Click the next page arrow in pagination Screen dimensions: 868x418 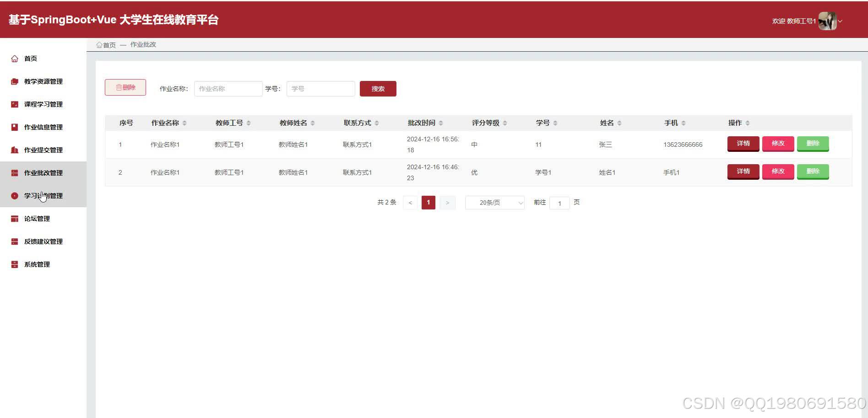(x=447, y=202)
